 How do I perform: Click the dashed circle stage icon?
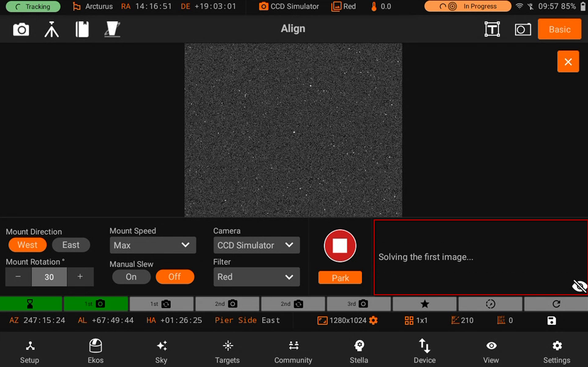tap(490, 303)
